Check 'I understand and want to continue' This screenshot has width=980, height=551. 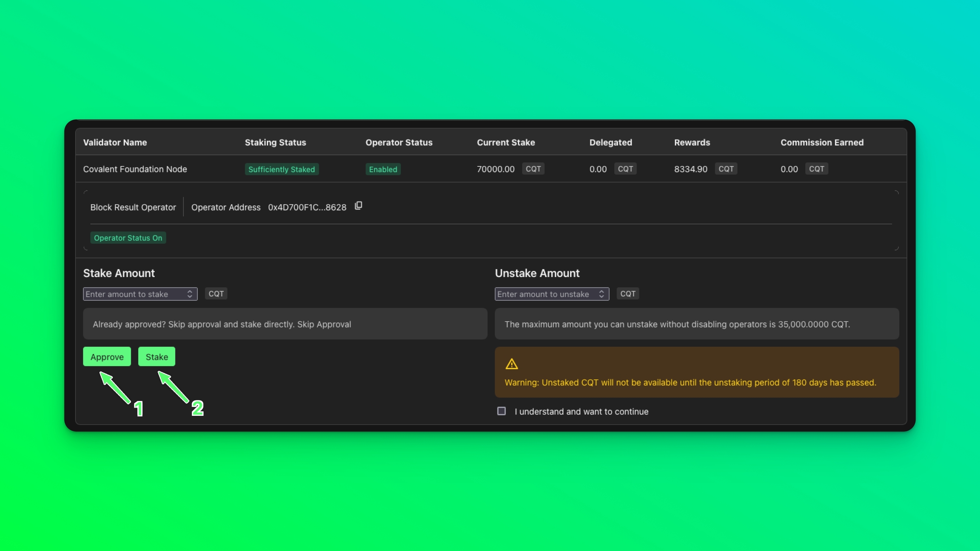coord(501,411)
